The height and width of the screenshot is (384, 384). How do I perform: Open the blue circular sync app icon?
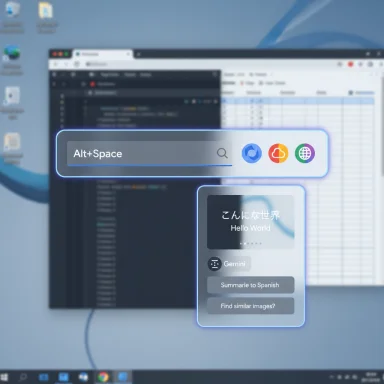click(251, 153)
